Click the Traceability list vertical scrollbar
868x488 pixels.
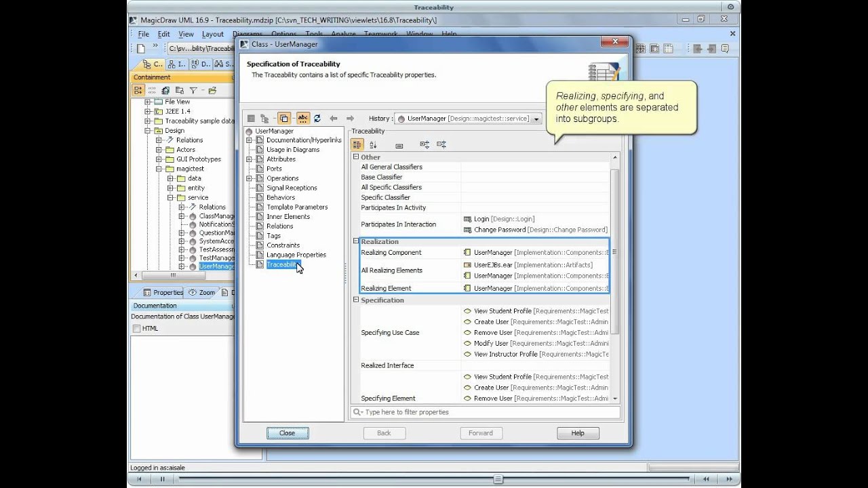615,251
